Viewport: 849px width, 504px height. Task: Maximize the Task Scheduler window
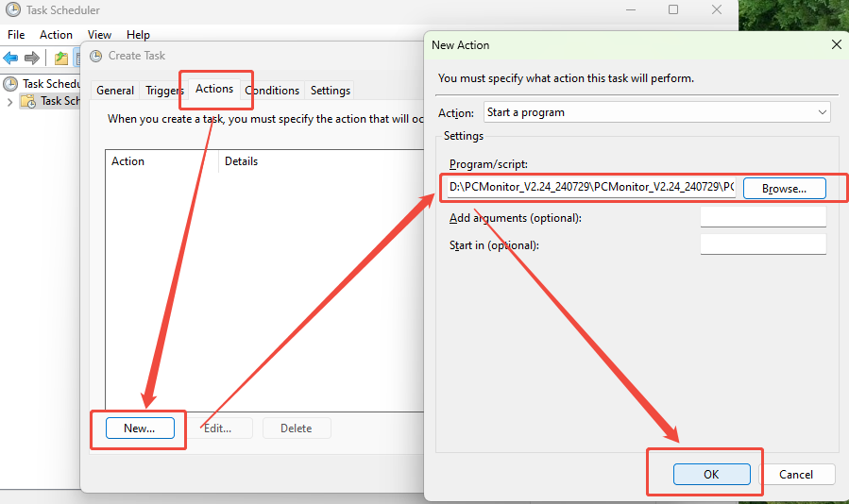(673, 9)
